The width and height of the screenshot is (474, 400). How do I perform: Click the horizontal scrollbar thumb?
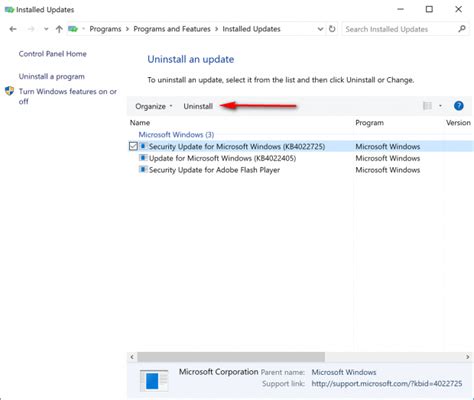tap(231, 357)
